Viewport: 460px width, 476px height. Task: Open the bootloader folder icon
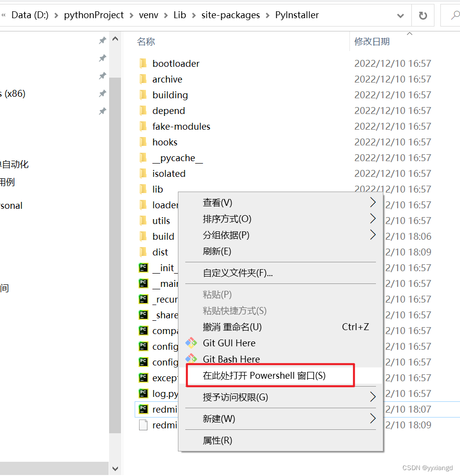coord(143,63)
